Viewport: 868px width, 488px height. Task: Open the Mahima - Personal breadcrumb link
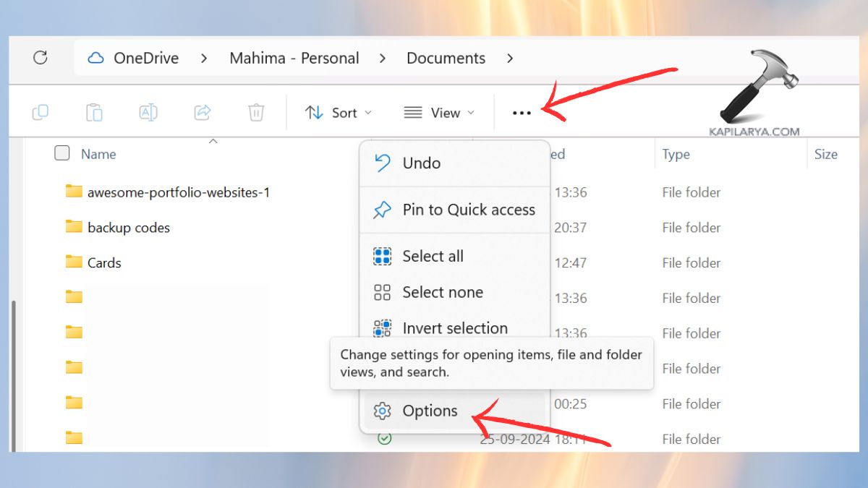click(294, 58)
